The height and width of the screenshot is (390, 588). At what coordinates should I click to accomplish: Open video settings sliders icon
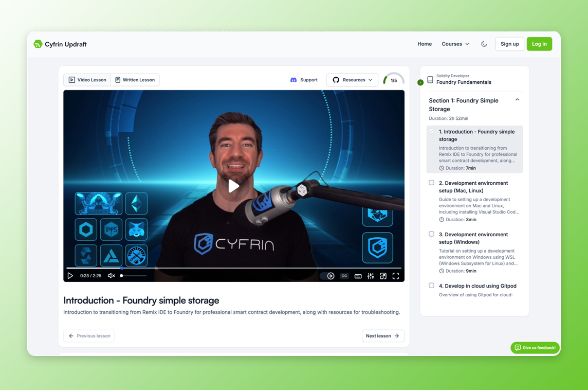tap(371, 276)
